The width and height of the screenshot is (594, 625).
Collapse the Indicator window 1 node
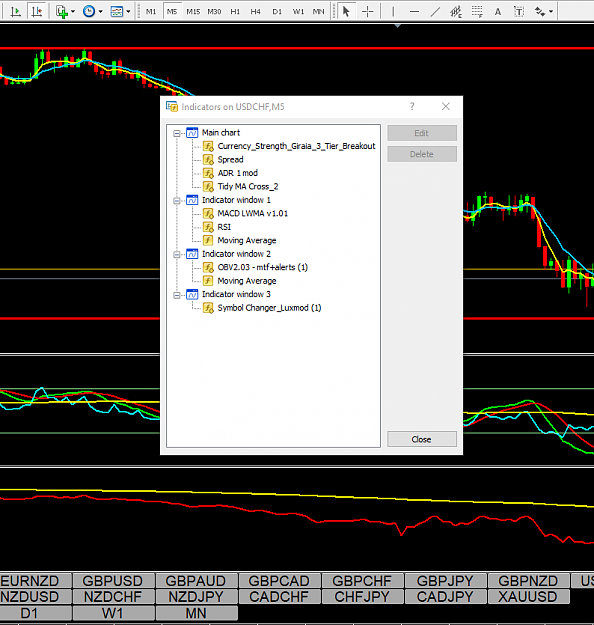[177, 200]
